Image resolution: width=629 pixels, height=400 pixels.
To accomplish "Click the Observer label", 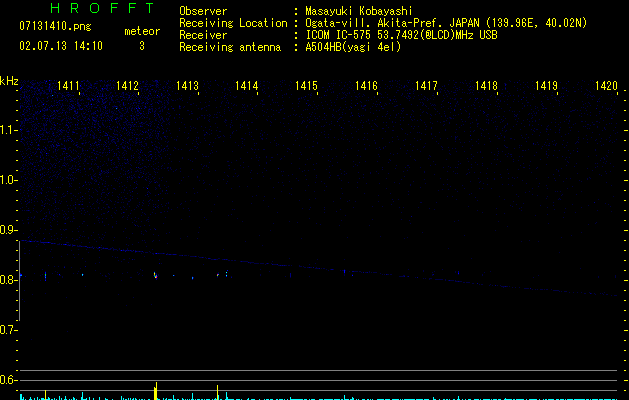I will pyautogui.click(x=203, y=11).
